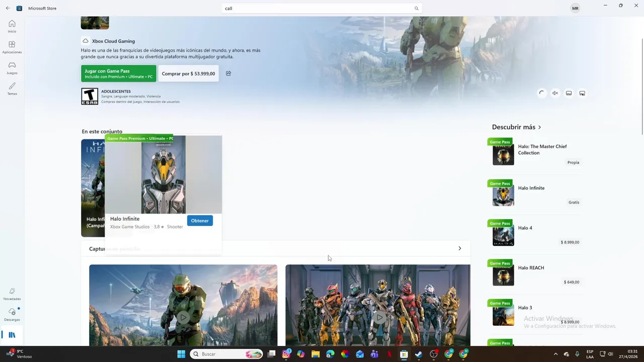Open the Library icon in sidebar

click(x=12, y=335)
